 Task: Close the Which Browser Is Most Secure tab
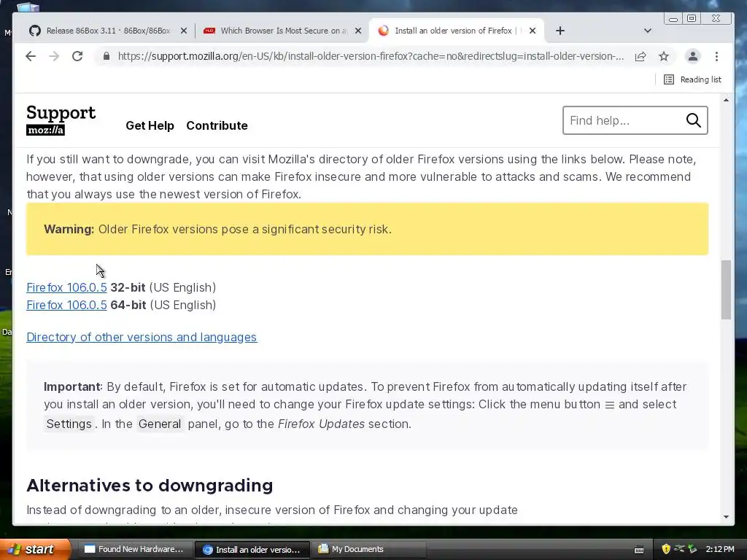click(358, 31)
